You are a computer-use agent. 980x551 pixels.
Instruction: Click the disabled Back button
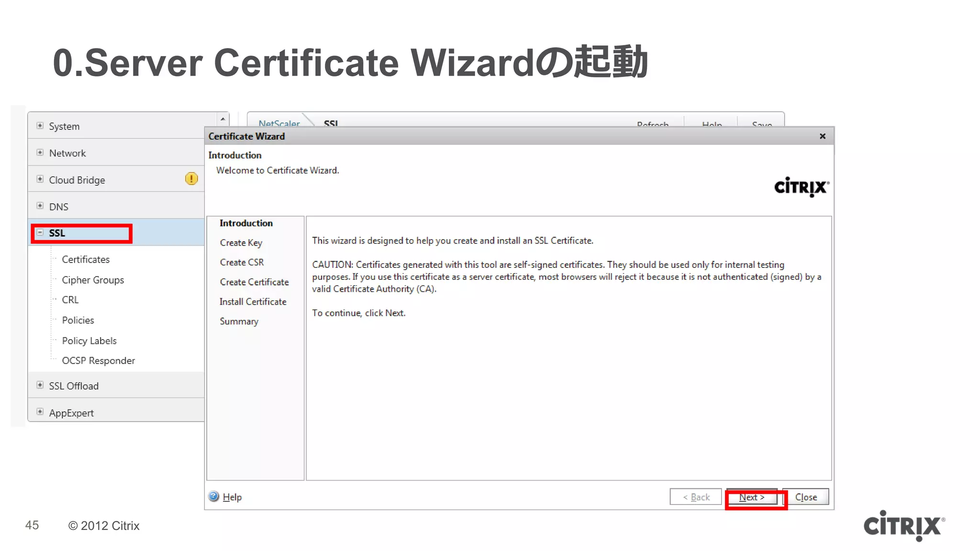point(696,497)
